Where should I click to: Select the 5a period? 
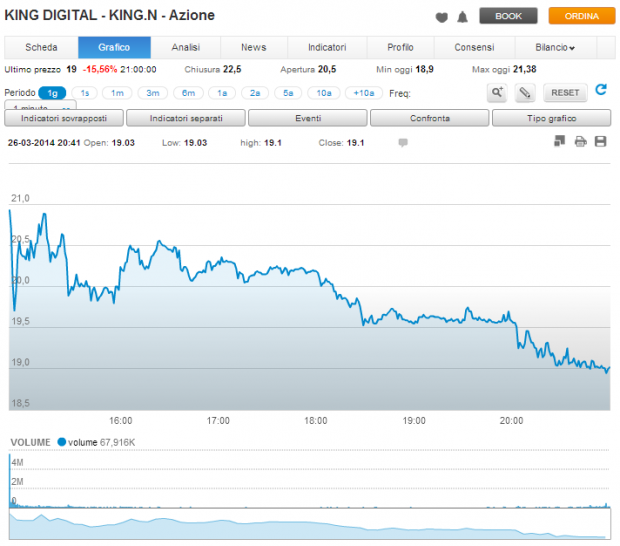click(288, 93)
